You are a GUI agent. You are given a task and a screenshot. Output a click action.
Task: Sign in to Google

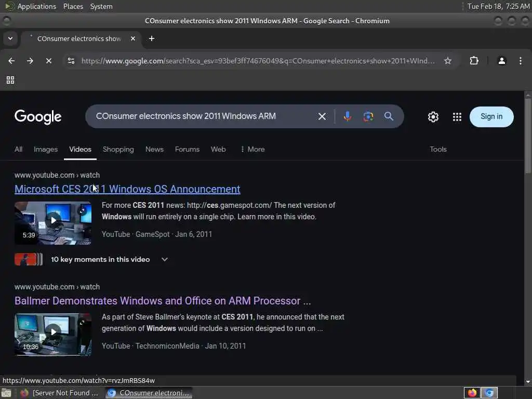click(x=491, y=117)
